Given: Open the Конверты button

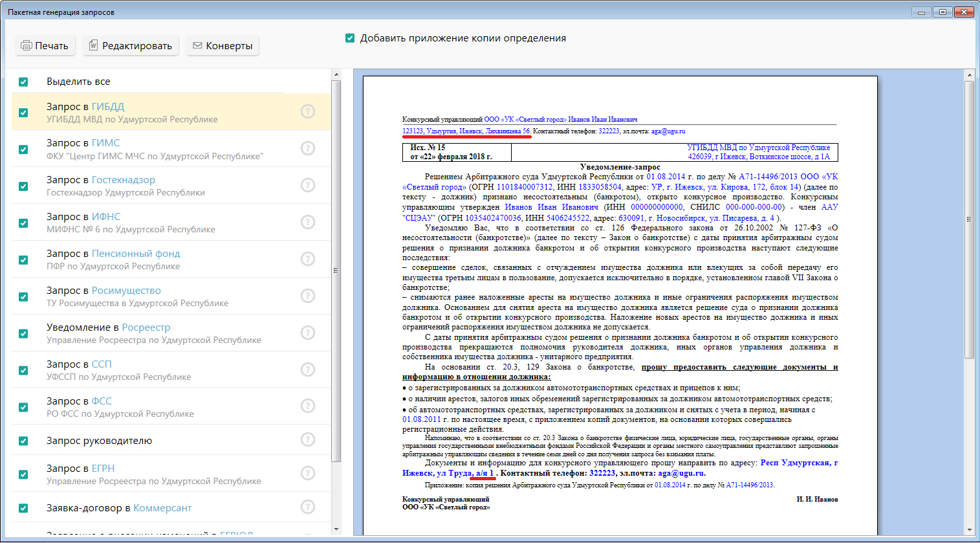Looking at the screenshot, I should [223, 46].
